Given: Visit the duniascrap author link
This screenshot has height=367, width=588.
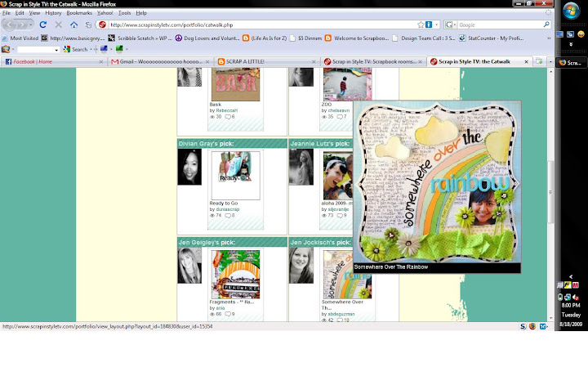Looking at the screenshot, I should (x=227, y=209).
